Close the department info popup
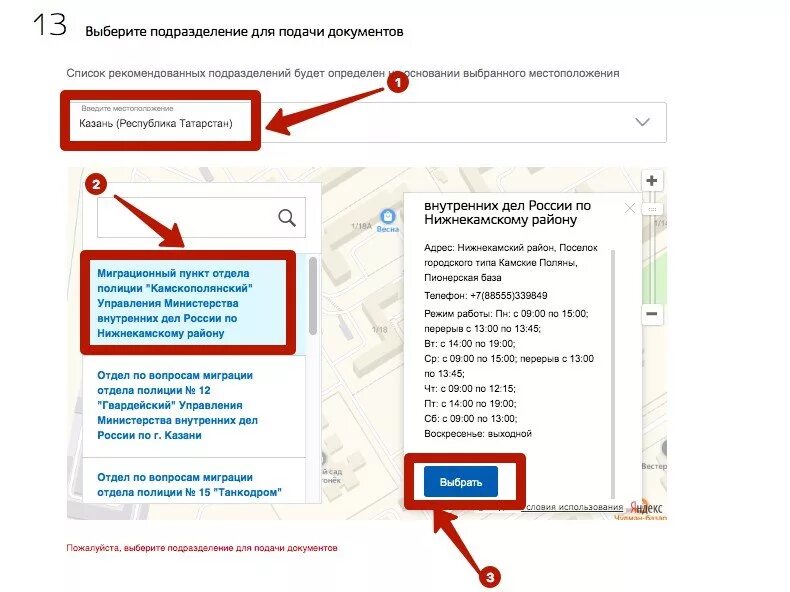Image resolution: width=790 pixels, height=592 pixels. click(630, 208)
